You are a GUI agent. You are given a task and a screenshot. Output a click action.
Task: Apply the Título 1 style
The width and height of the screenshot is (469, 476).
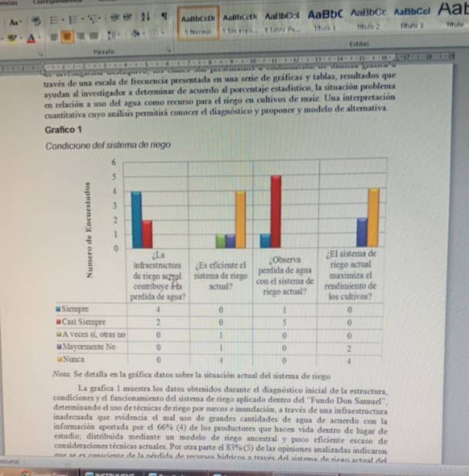[325, 20]
